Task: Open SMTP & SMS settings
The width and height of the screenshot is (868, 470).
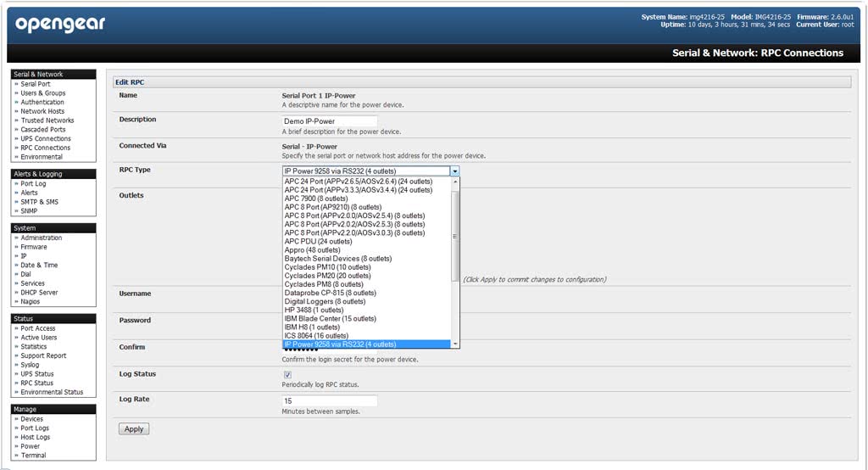Action: tap(39, 202)
